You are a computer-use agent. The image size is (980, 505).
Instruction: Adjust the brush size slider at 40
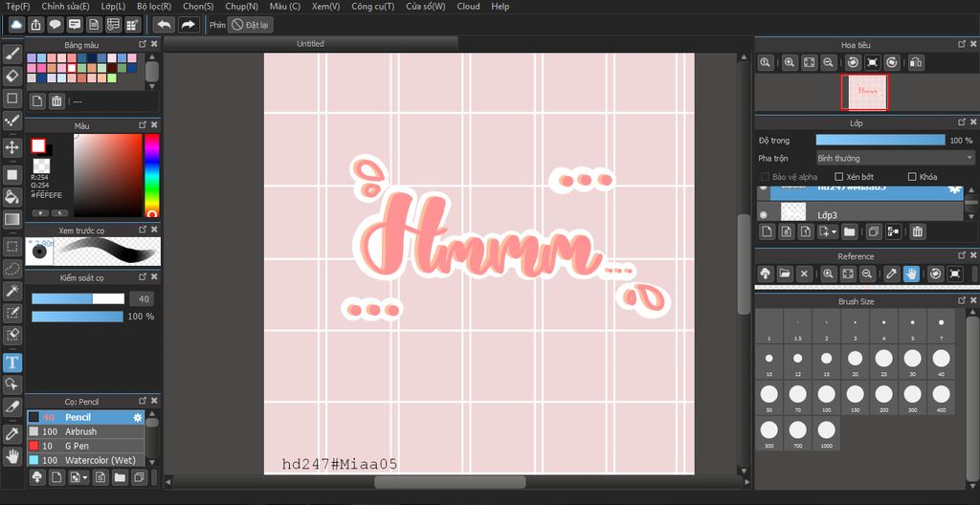pos(78,298)
